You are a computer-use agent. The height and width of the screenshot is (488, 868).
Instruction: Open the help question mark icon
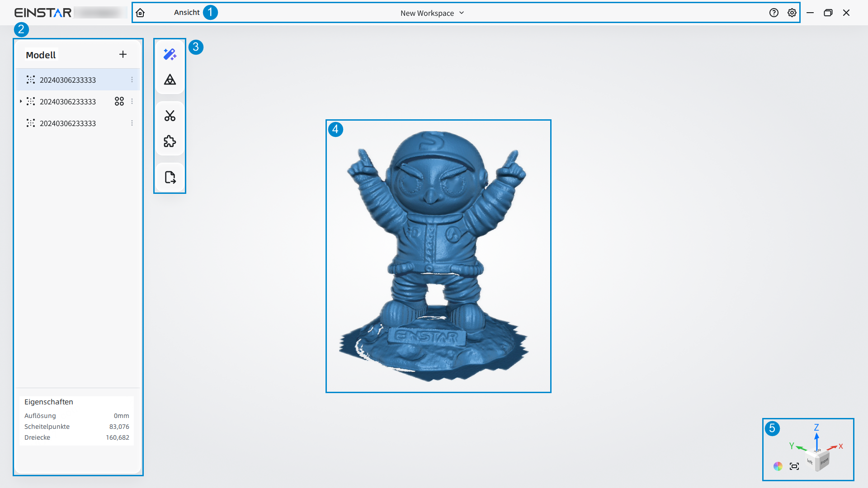pos(774,13)
